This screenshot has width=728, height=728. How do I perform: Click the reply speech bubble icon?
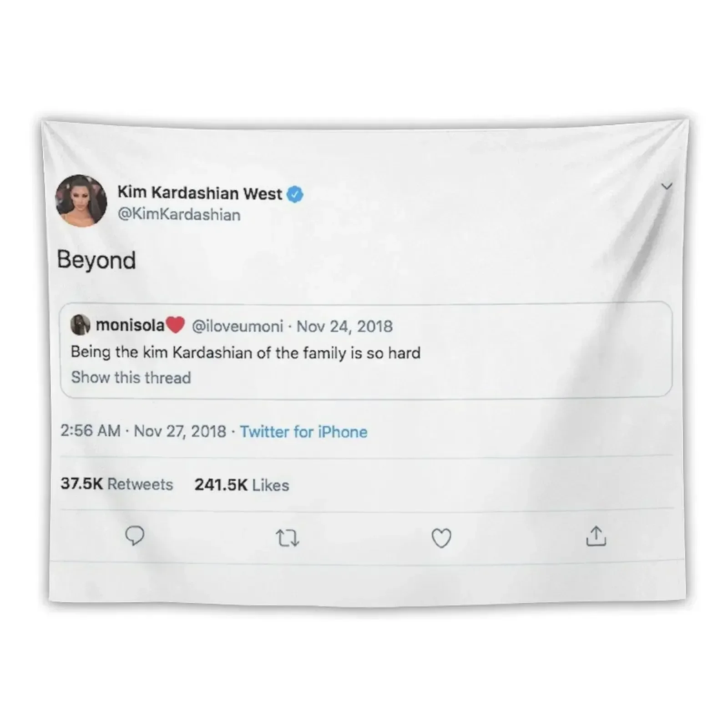tap(135, 536)
